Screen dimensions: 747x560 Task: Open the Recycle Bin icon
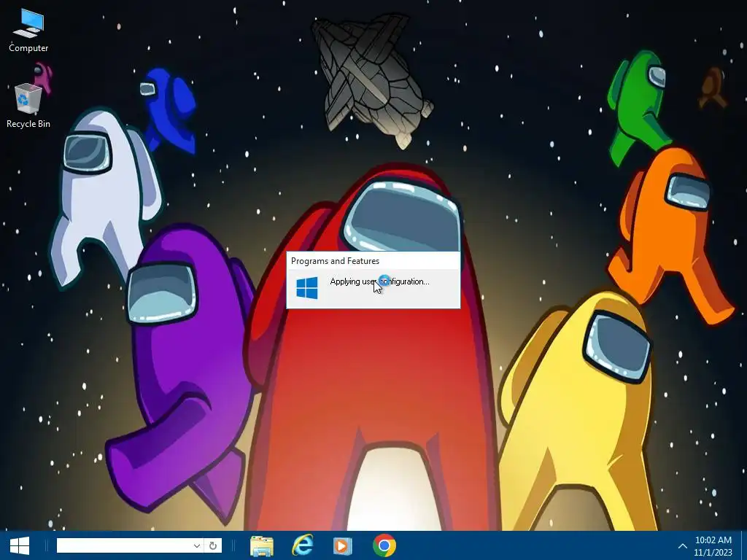click(28, 106)
